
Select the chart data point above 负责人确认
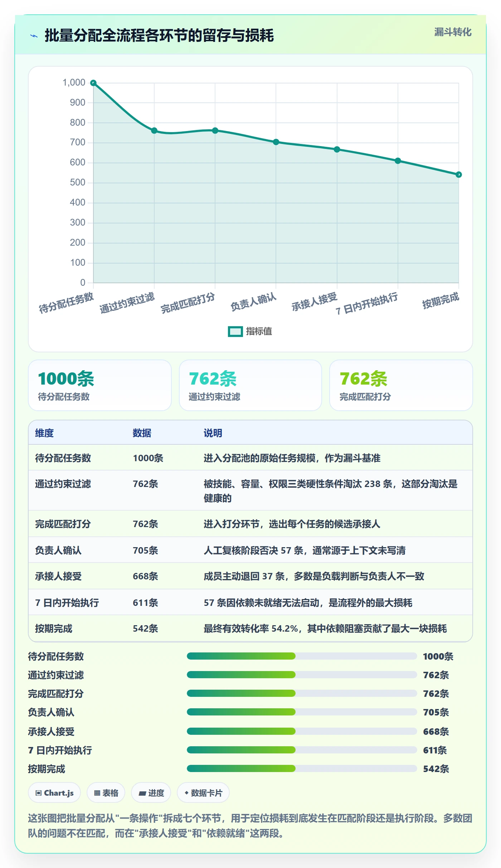click(276, 142)
